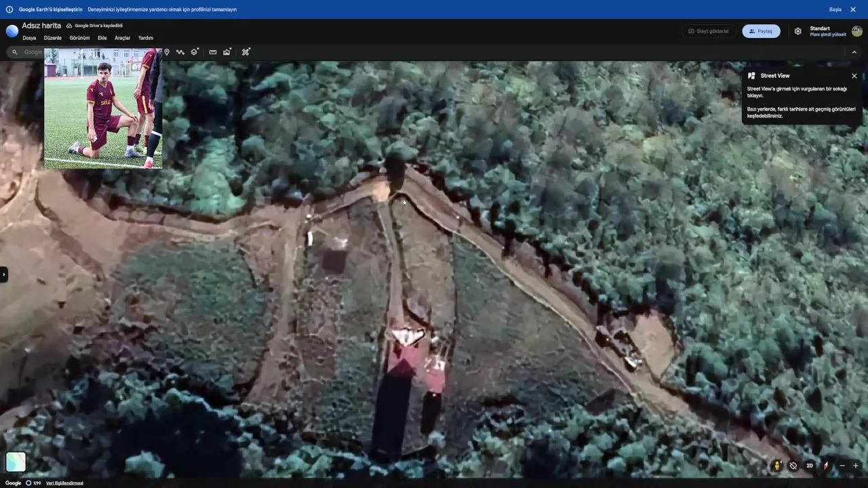Image resolution: width=868 pixels, height=488 pixels.
Task: Open the map style thumbnail
Action: pyautogui.click(x=16, y=462)
